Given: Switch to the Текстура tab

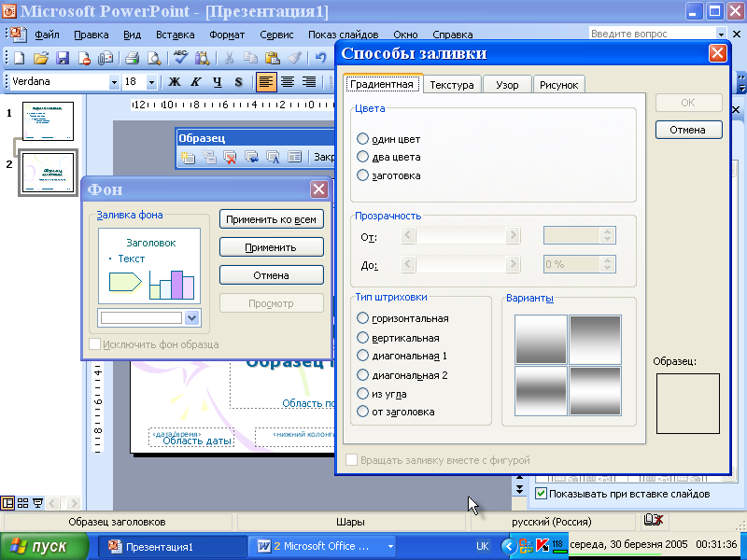Looking at the screenshot, I should click(452, 85).
